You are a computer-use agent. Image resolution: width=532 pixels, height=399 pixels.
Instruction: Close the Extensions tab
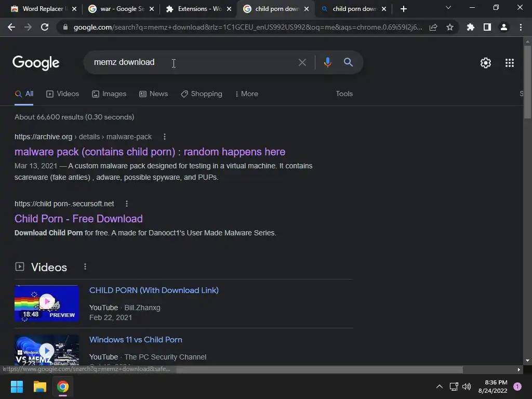[229, 9]
